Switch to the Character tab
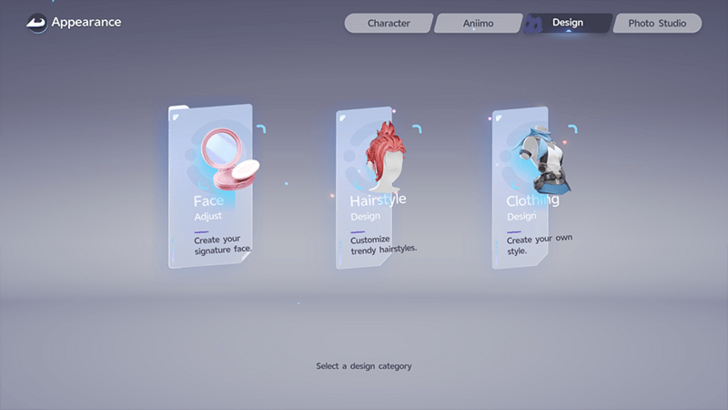The image size is (728, 410). pos(389,23)
